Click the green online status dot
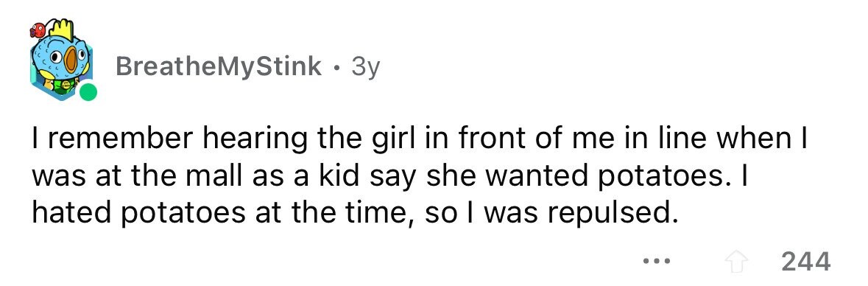This screenshot has height=286, width=868. [88, 93]
